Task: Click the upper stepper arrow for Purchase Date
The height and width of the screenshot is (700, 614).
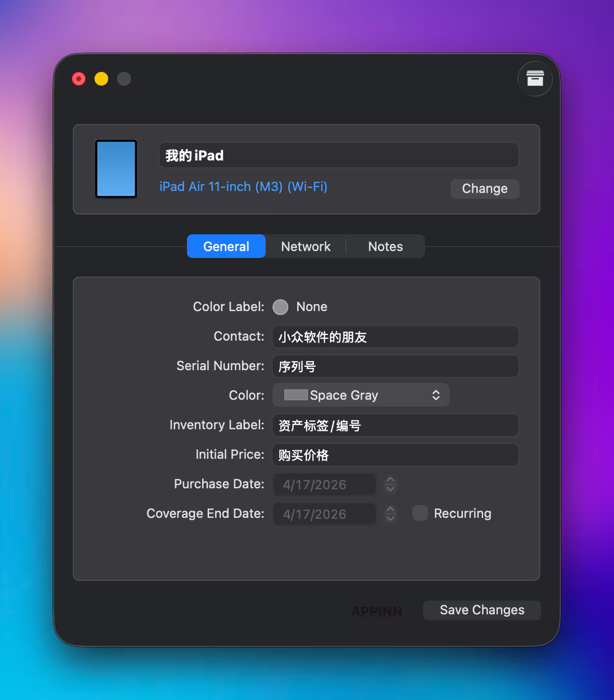Action: click(390, 479)
